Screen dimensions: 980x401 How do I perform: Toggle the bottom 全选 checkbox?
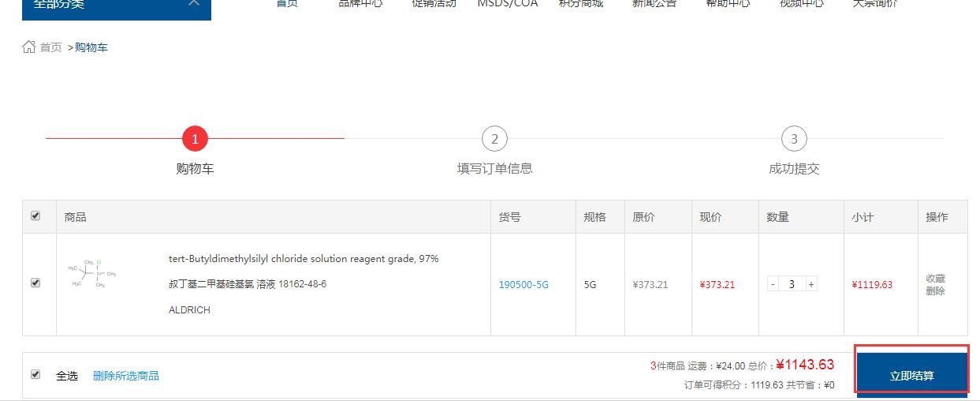click(x=35, y=374)
